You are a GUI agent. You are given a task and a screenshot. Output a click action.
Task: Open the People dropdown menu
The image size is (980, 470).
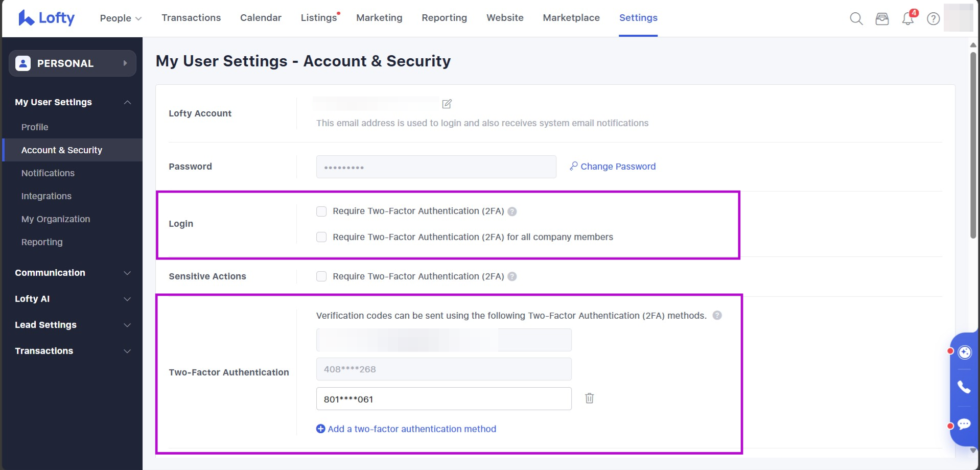tap(121, 18)
